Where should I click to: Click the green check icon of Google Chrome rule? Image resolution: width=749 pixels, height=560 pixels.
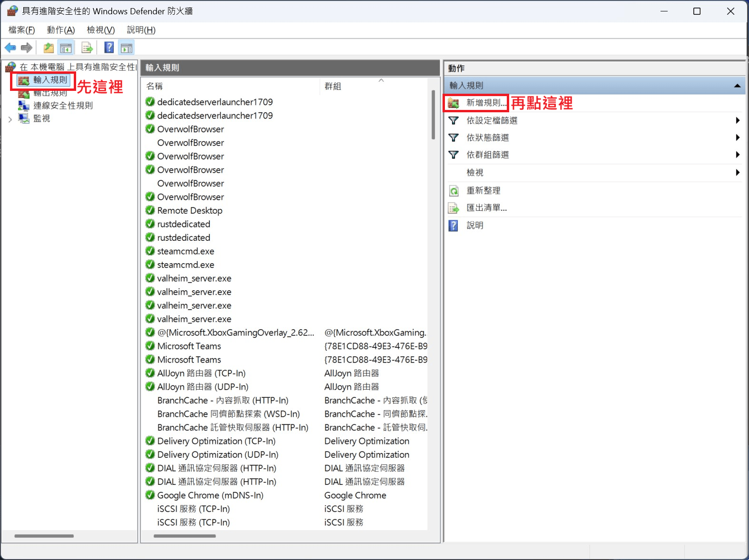pyautogui.click(x=150, y=495)
